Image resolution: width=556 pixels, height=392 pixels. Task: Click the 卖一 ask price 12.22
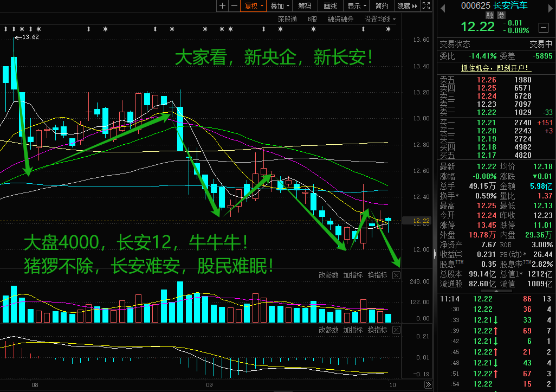pos(487,112)
